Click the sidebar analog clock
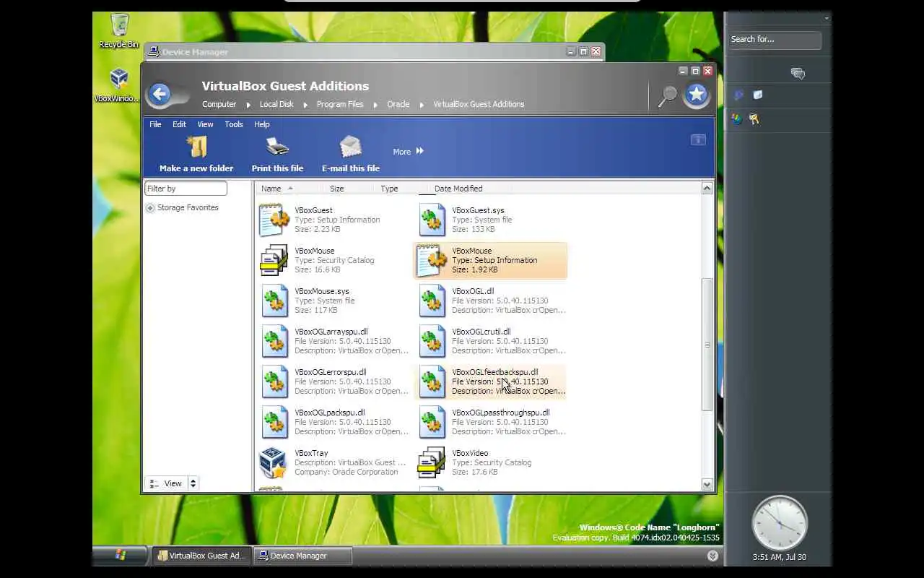 779,523
